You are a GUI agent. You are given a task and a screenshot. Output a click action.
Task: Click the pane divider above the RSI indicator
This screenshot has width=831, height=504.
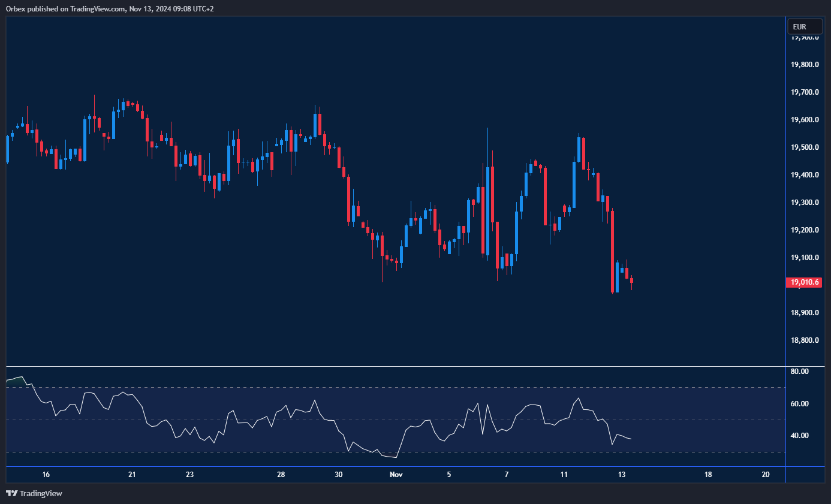pos(396,366)
